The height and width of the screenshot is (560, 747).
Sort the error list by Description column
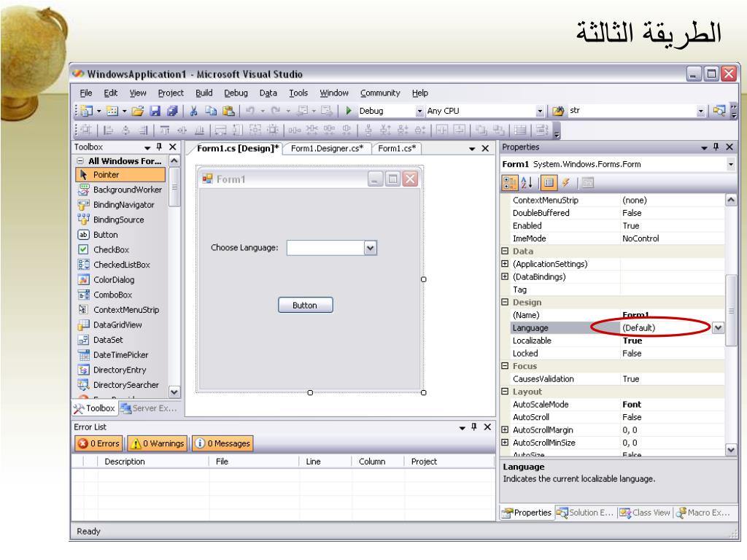click(x=152, y=462)
